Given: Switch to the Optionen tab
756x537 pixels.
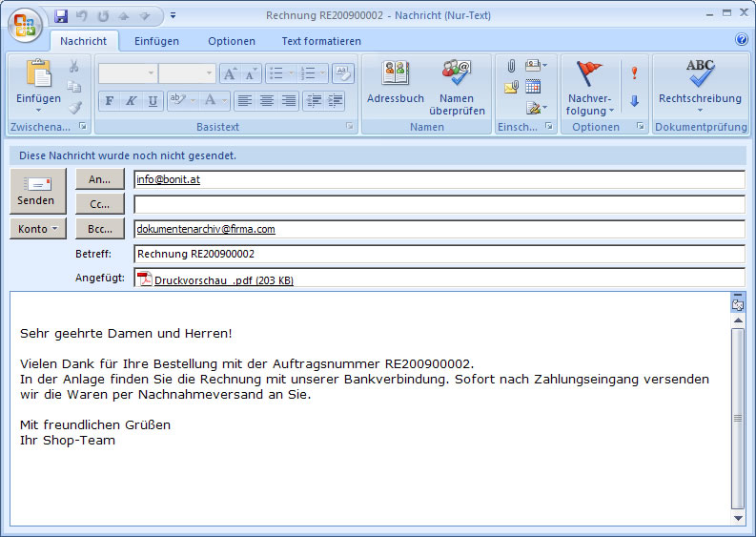Looking at the screenshot, I should click(x=232, y=42).
